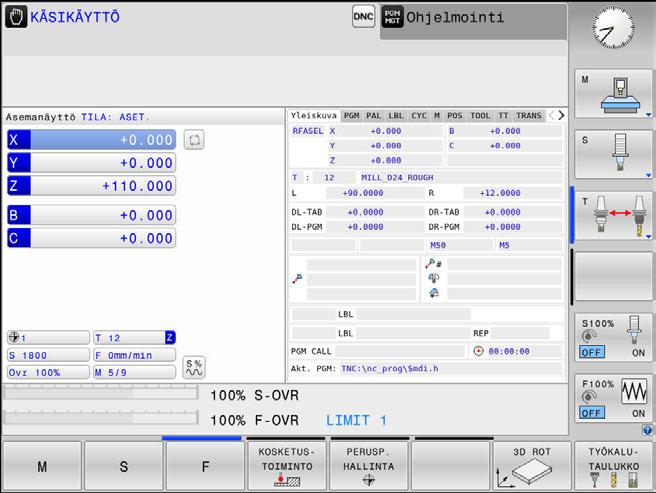Open the Yleiskuva tab
This screenshot has height=493, width=656.
pyautogui.click(x=314, y=116)
